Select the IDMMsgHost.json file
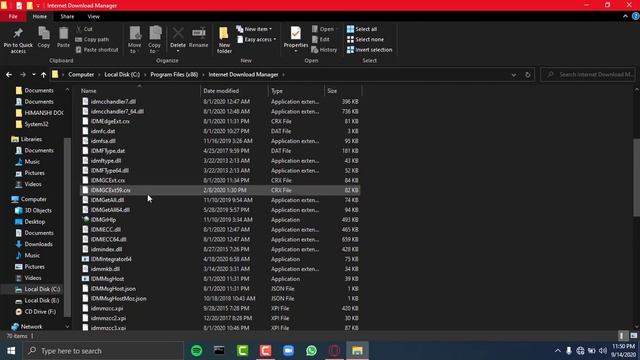640x360 pixels. 220,289
